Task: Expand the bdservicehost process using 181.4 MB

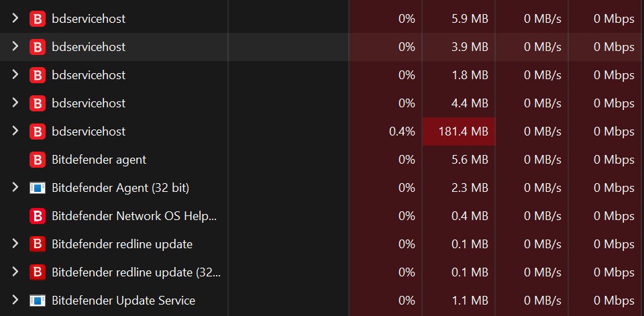Action: pos(15,131)
